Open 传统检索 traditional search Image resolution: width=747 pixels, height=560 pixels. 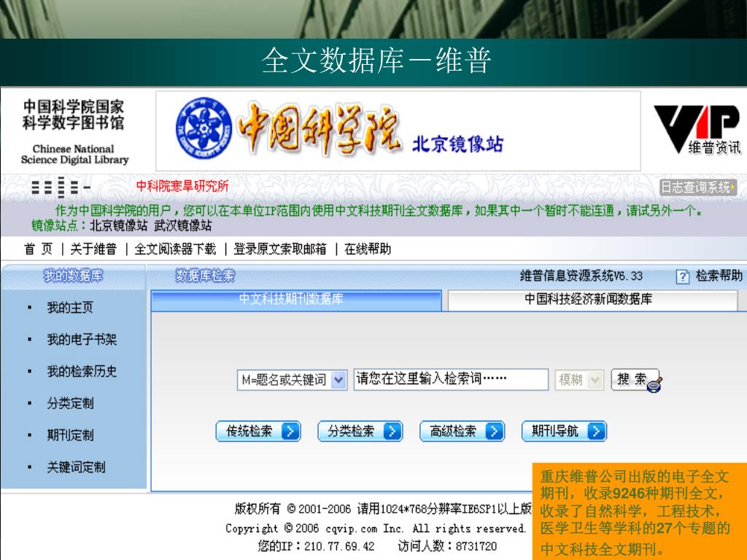[x=258, y=432]
